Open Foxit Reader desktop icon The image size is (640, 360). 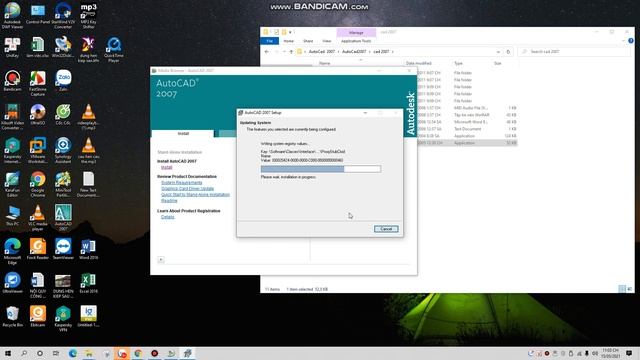(38, 249)
